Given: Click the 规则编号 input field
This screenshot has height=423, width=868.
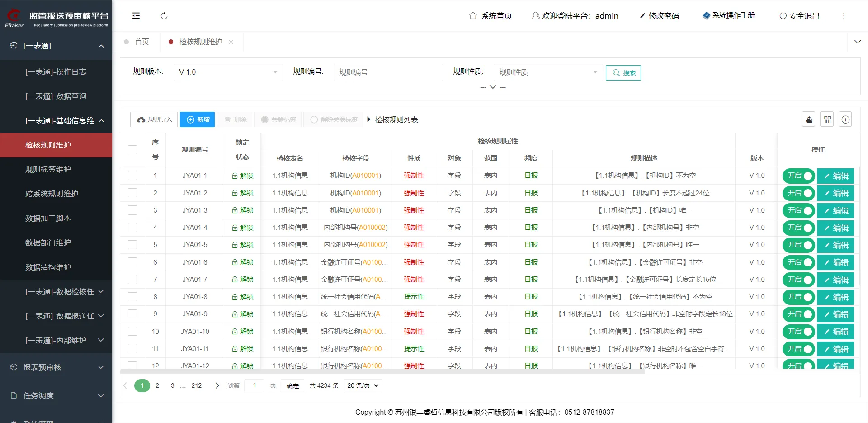Looking at the screenshot, I should tap(388, 72).
